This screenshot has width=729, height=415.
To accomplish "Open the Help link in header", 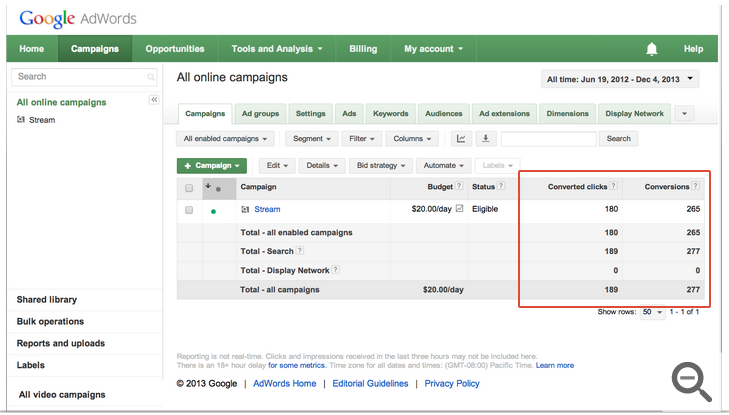I will [693, 49].
